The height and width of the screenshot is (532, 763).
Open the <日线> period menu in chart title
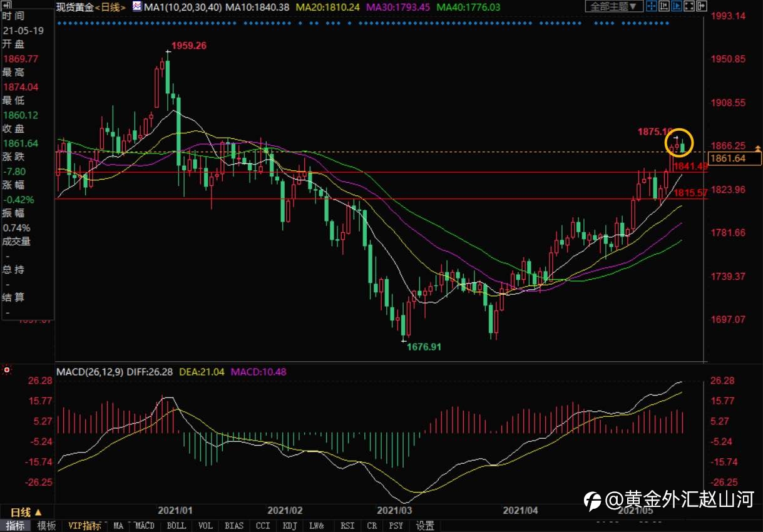coord(111,6)
